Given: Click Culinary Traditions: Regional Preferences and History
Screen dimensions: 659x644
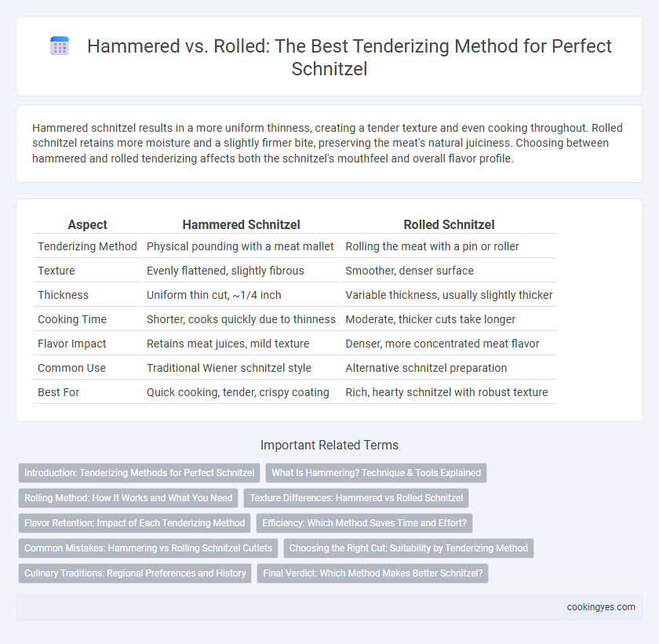Looking at the screenshot, I should 135,574.
